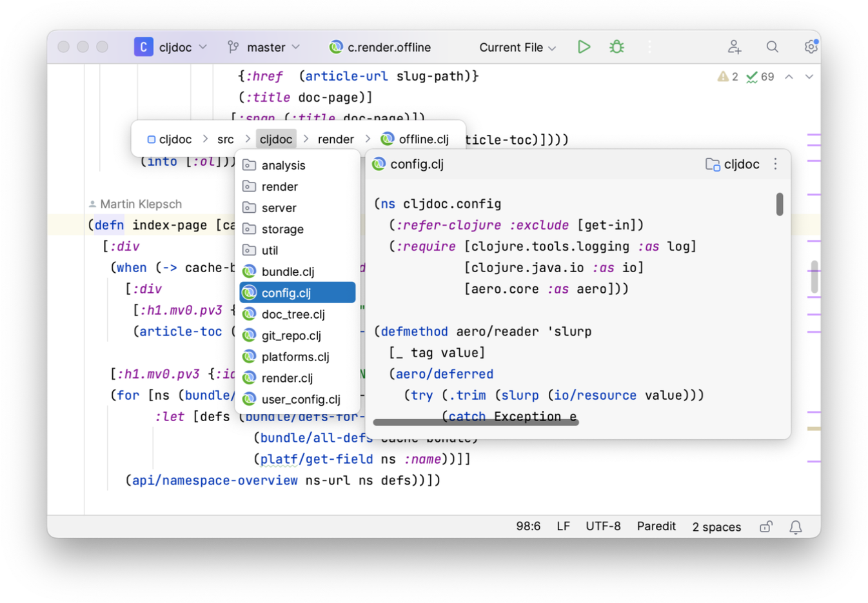Click the Clojure icon of c.render.offline tab

335,47
